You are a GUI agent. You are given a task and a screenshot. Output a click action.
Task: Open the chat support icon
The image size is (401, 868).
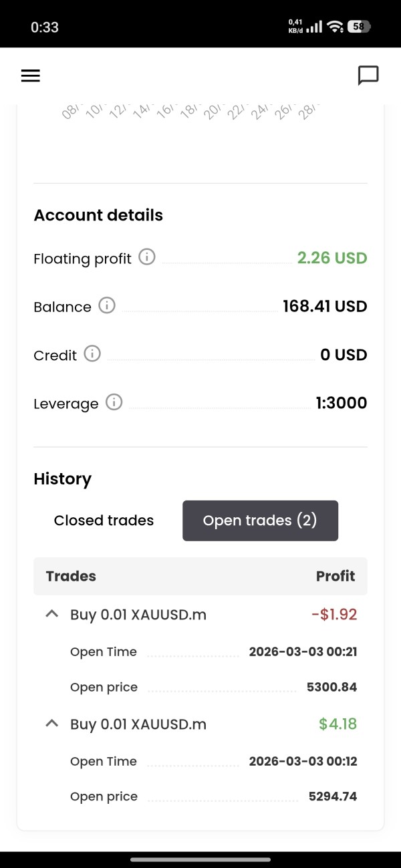[x=368, y=76]
